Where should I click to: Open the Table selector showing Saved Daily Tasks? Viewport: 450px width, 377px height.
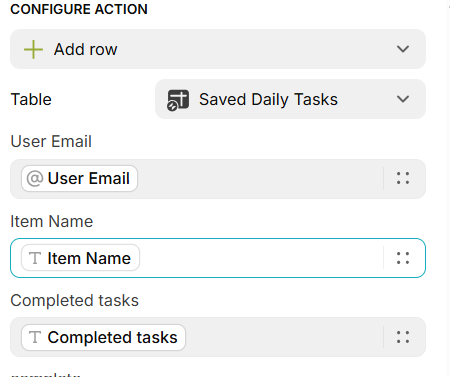pyautogui.click(x=290, y=99)
